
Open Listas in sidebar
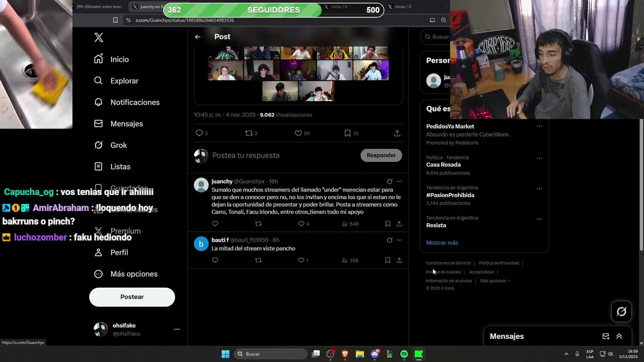(x=112, y=166)
